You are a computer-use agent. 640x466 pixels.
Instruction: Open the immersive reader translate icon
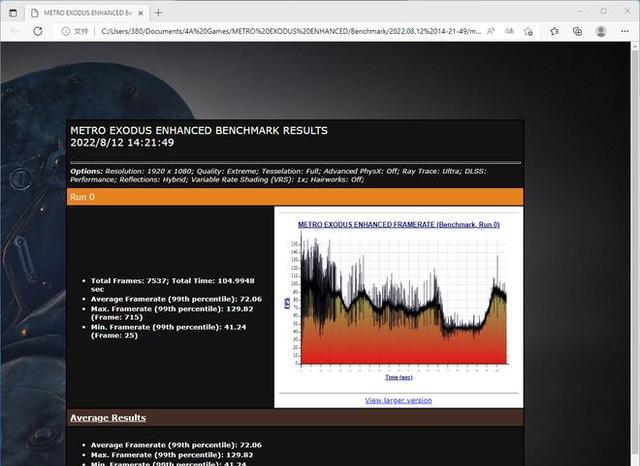509,31
